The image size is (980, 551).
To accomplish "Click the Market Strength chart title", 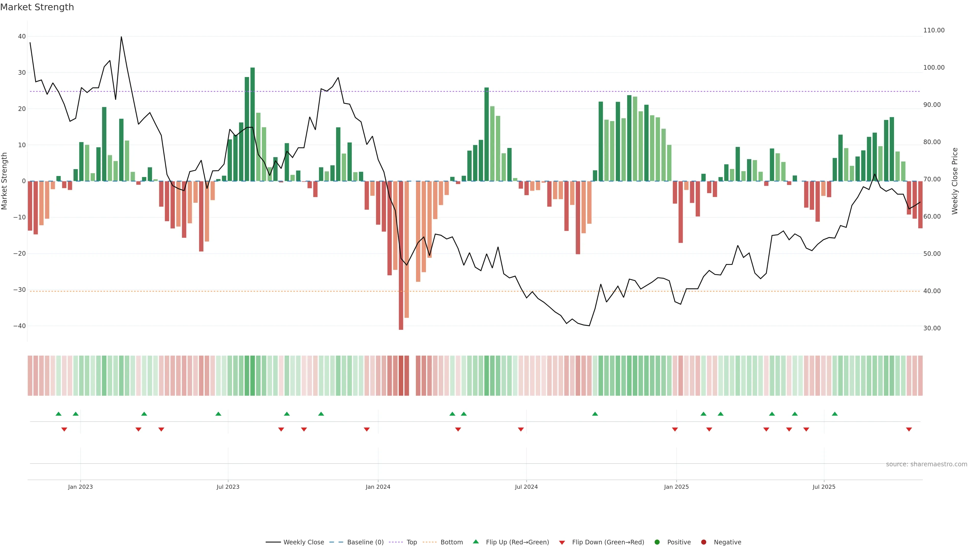I will [37, 7].
